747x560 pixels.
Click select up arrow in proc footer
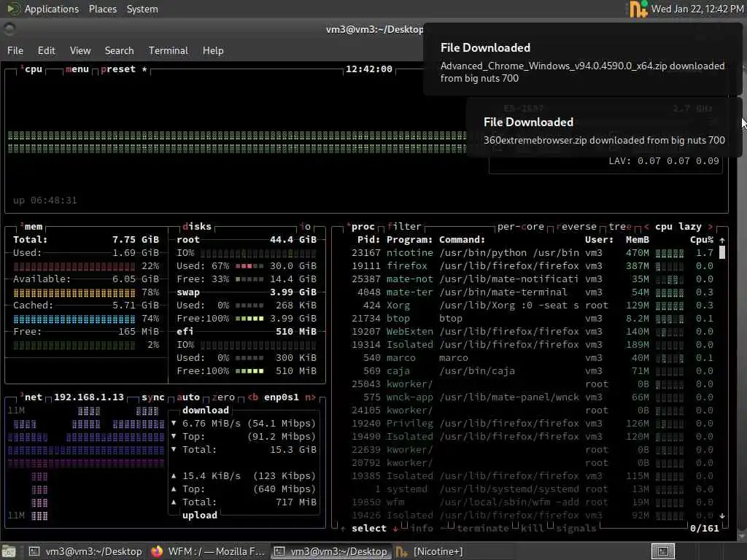click(x=343, y=529)
